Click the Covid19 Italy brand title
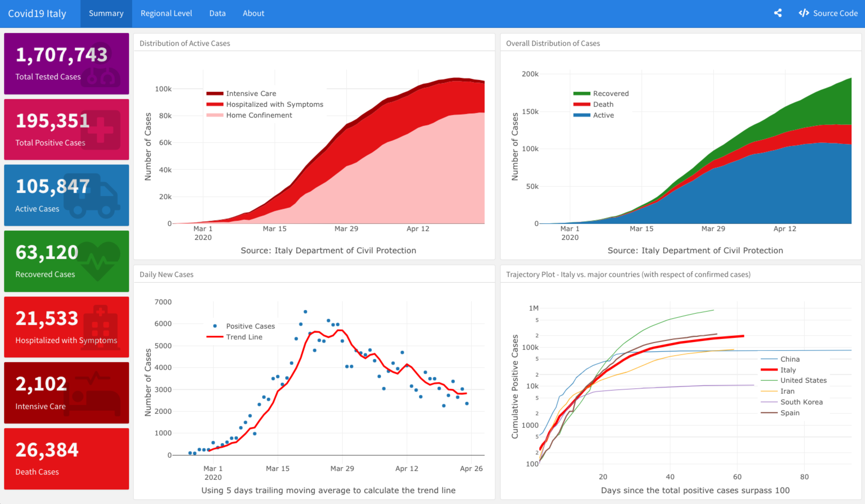The height and width of the screenshot is (504, 865). (37, 13)
